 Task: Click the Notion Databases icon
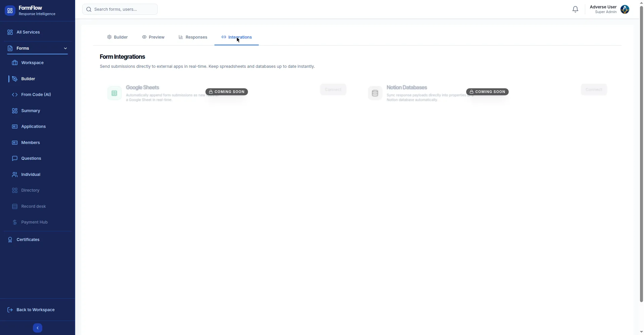[375, 93]
